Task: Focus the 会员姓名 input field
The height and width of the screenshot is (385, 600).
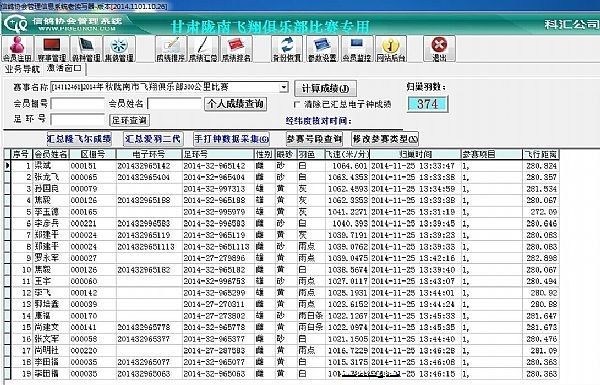Action: pyautogui.click(x=174, y=104)
